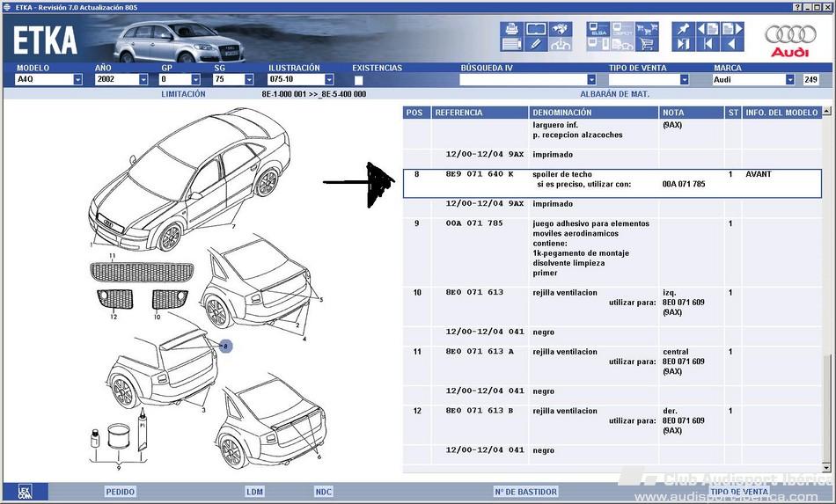
Task: Expand the AÑO dropdown arrow
Action: click(143, 79)
